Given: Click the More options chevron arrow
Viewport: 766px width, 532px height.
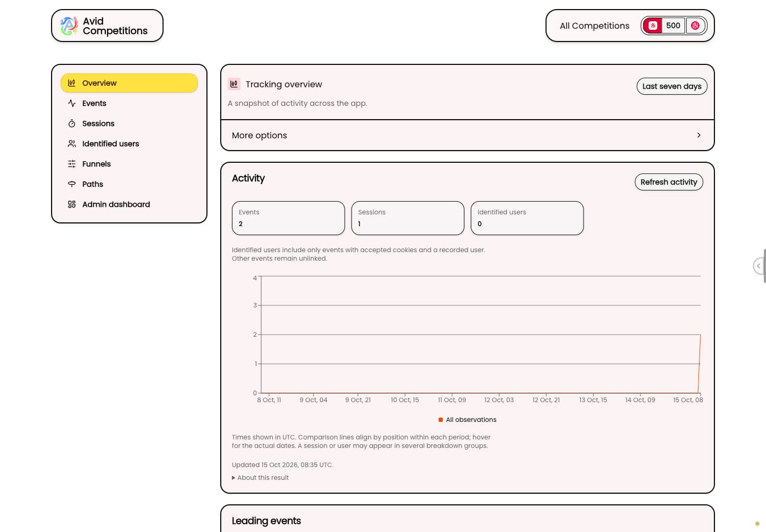Looking at the screenshot, I should click(698, 135).
